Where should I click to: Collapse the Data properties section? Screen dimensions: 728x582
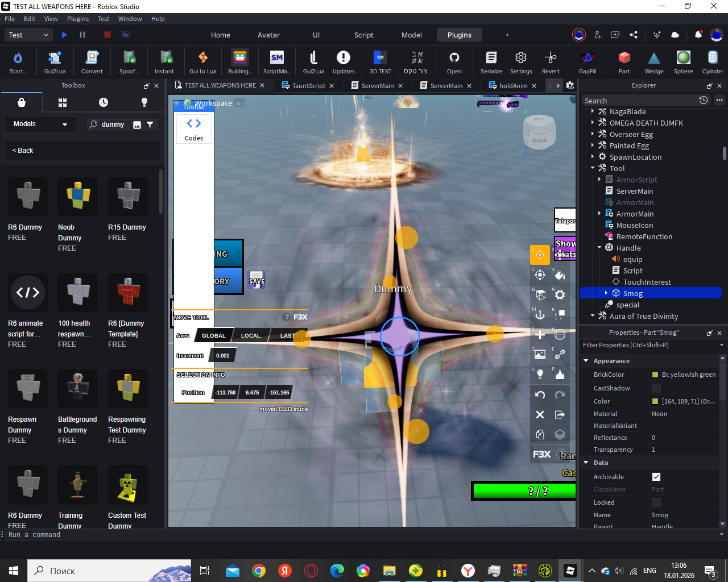pos(586,463)
